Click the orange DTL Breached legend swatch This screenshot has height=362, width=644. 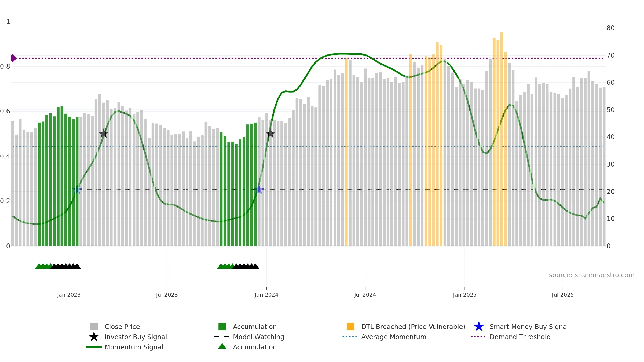pos(350,327)
